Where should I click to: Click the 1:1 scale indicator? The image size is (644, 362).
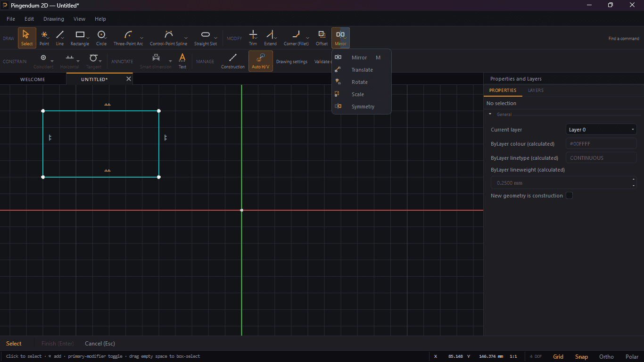tap(513, 356)
